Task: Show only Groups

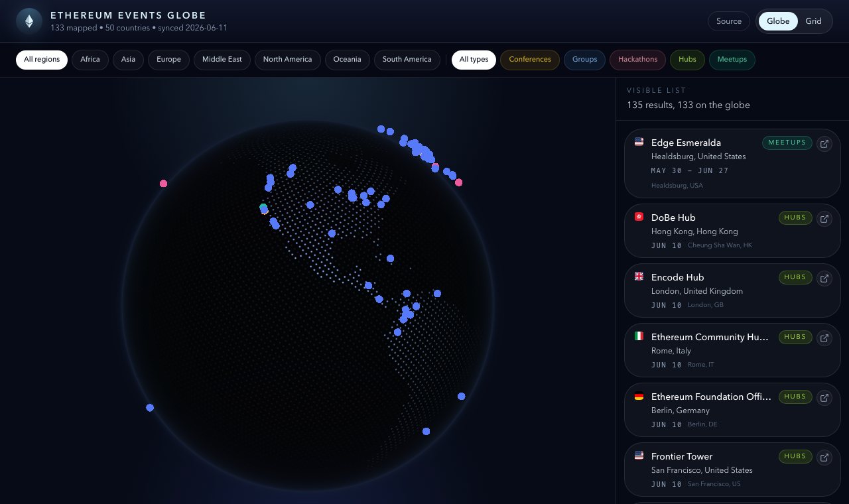Action: point(584,60)
